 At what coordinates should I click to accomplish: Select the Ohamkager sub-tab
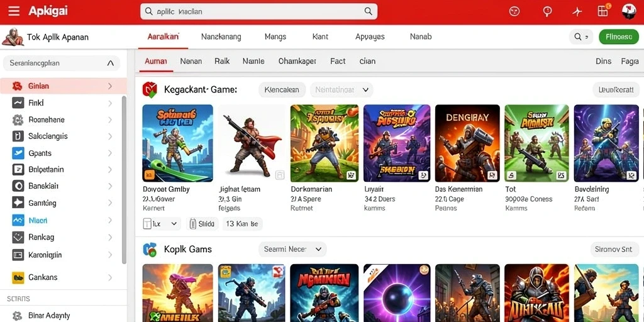pyautogui.click(x=297, y=61)
